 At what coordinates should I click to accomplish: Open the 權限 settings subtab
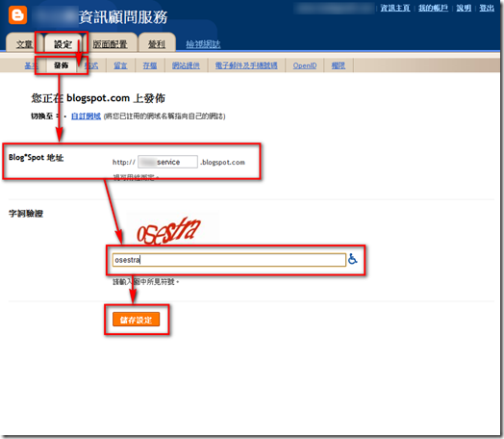339,65
